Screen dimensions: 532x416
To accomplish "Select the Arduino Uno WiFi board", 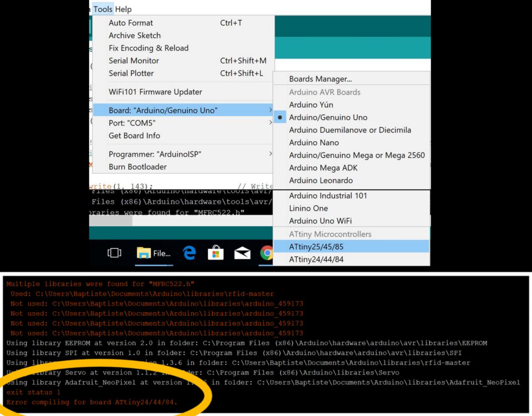I will (352, 221).
